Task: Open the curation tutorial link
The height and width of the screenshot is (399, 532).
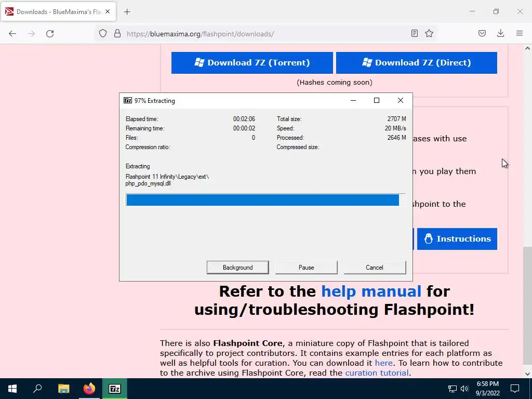Action: (x=377, y=373)
